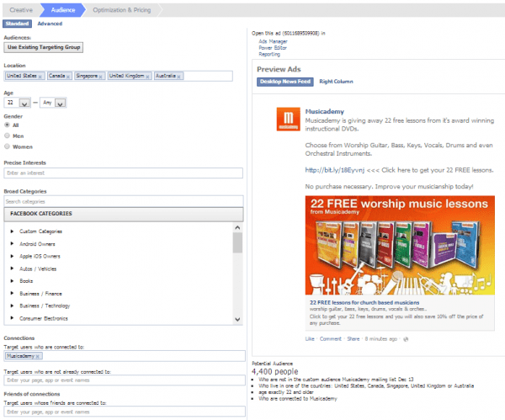The width and height of the screenshot is (505, 420).
Task: Open 22 FREE lessons headline link
Action: click(364, 302)
